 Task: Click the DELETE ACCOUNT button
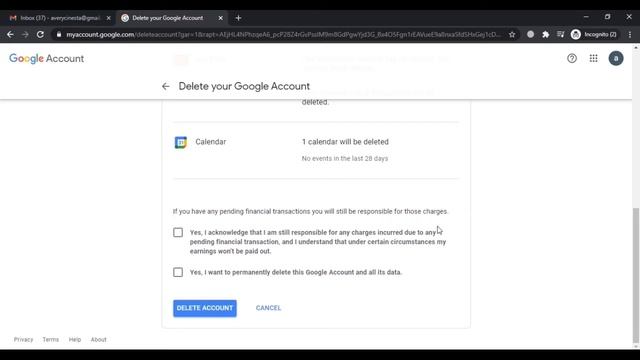(205, 308)
